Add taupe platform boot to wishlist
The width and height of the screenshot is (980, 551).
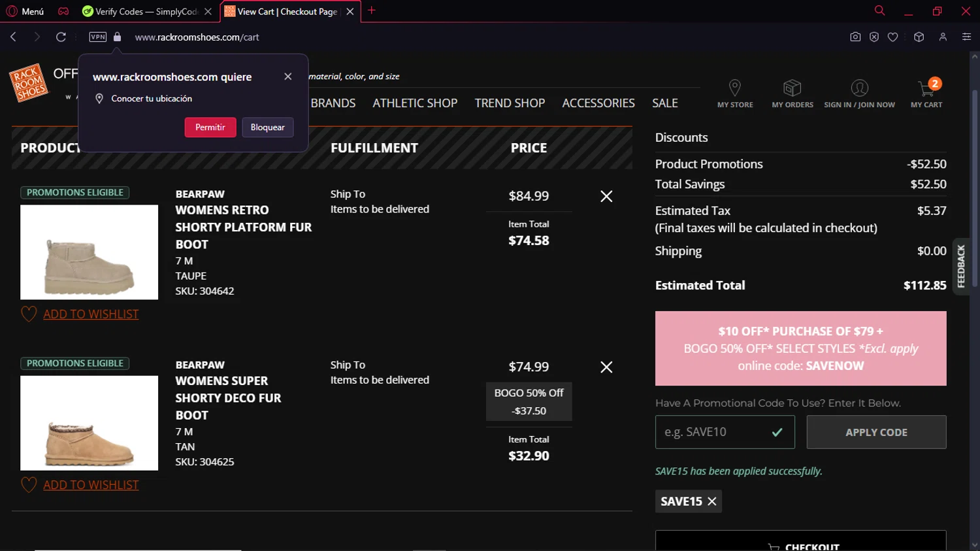[80, 314]
